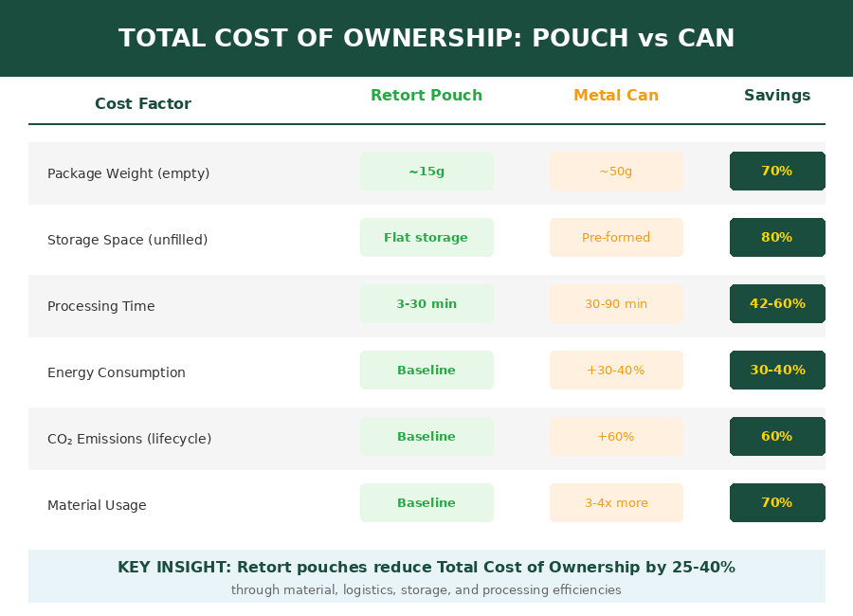Viewport: 853px width, 616px height.
Task: Click the Metal Can column header
Action: pyautogui.click(x=616, y=96)
